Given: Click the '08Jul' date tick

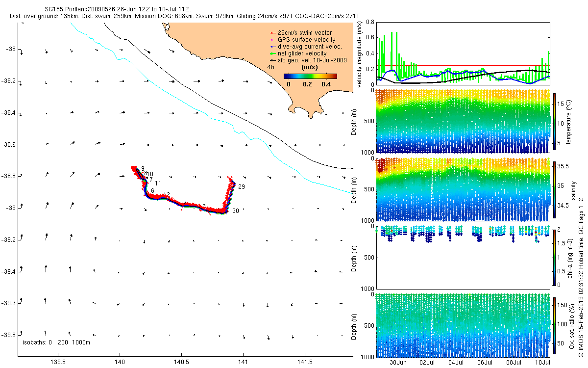Looking at the screenshot, I should [514, 363].
